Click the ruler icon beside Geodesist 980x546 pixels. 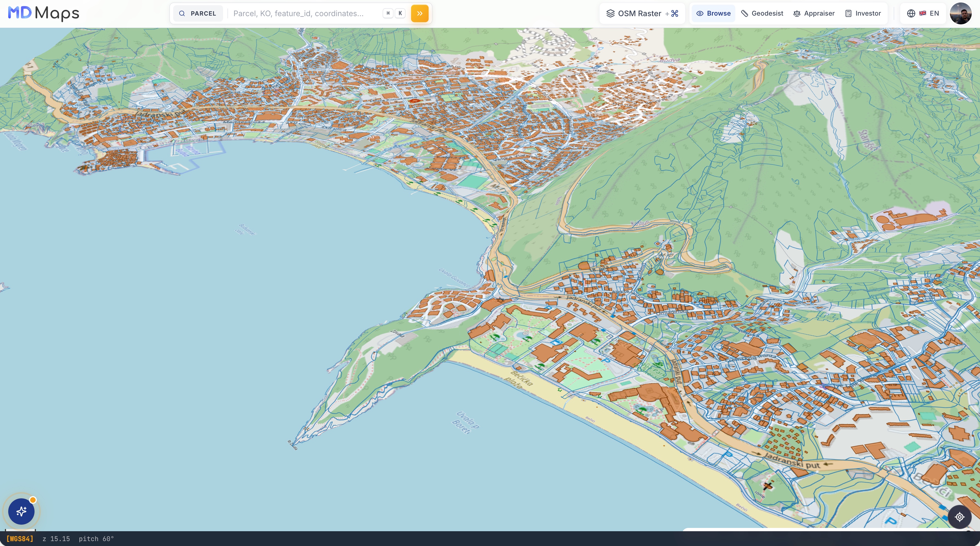click(745, 13)
